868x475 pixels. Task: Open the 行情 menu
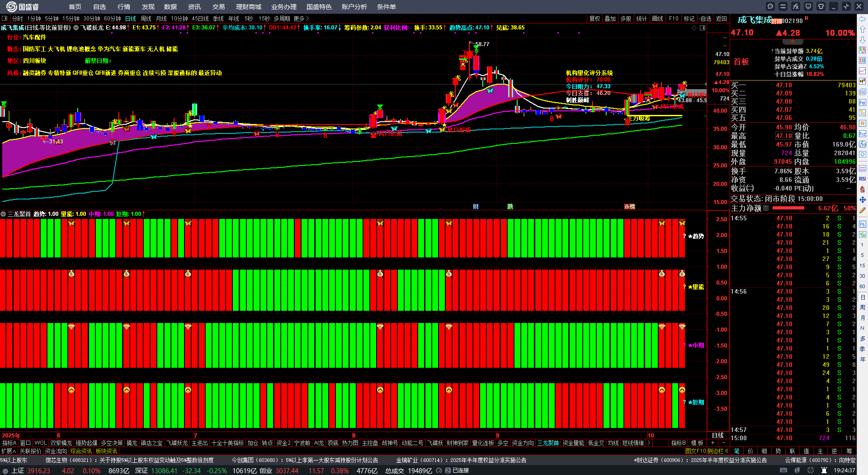click(x=124, y=7)
